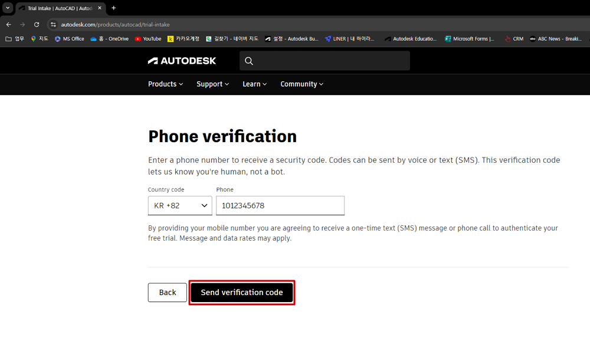Click the browser back arrow
590x364 pixels.
pyautogui.click(x=9, y=24)
